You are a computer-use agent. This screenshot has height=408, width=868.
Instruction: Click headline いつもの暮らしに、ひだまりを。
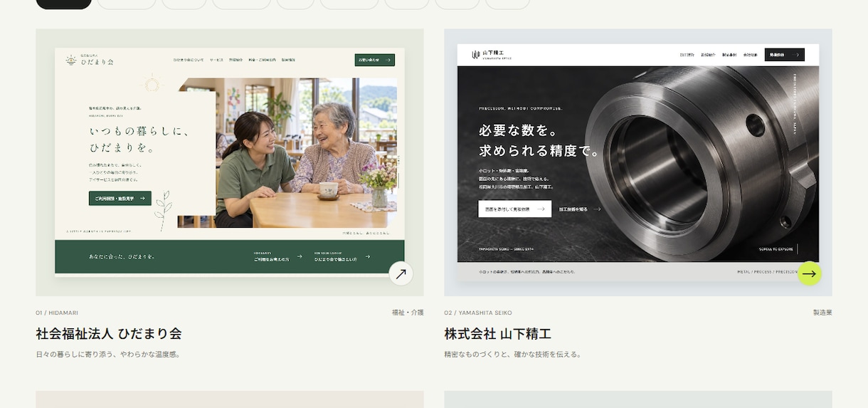(x=139, y=140)
